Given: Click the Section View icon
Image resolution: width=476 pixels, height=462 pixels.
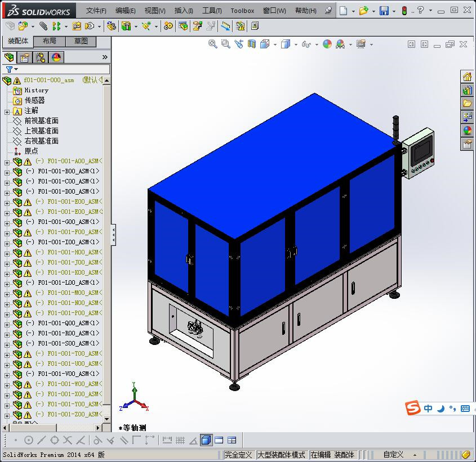Looking at the screenshot, I should click(x=252, y=44).
